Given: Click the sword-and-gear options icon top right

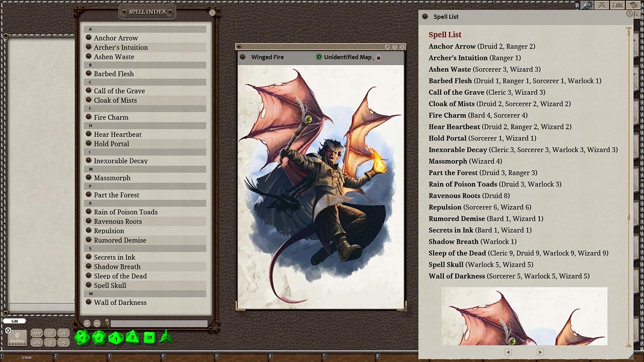Looking at the screenshot, I should [585, 5].
